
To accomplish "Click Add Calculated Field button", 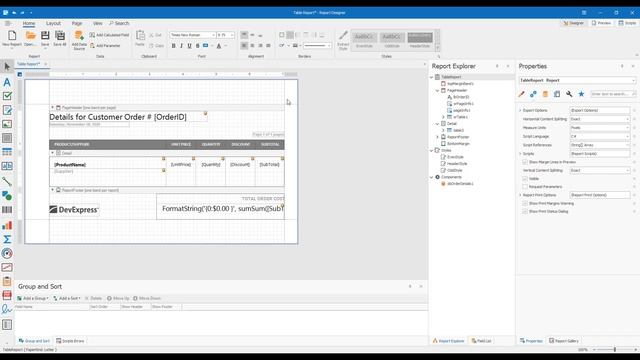I will 109,35.
